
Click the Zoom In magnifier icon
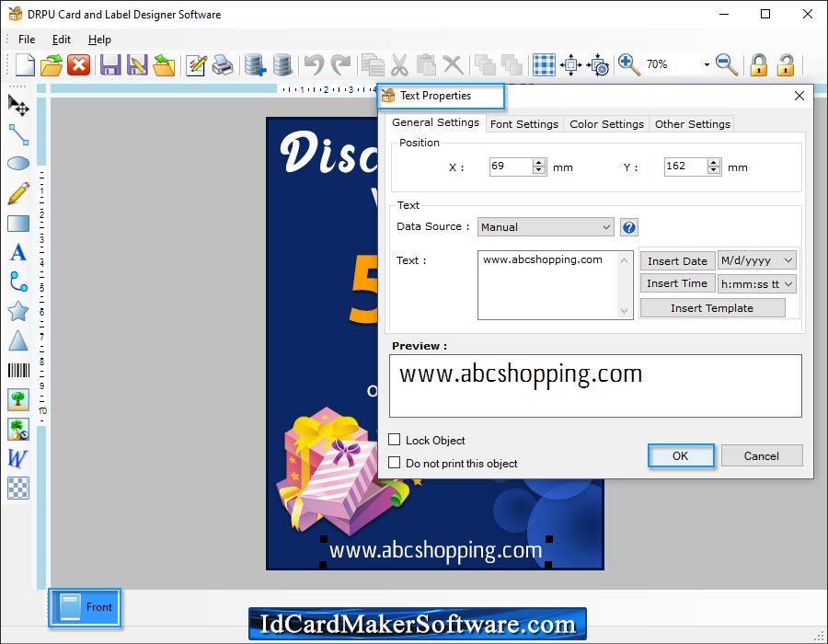(x=629, y=64)
